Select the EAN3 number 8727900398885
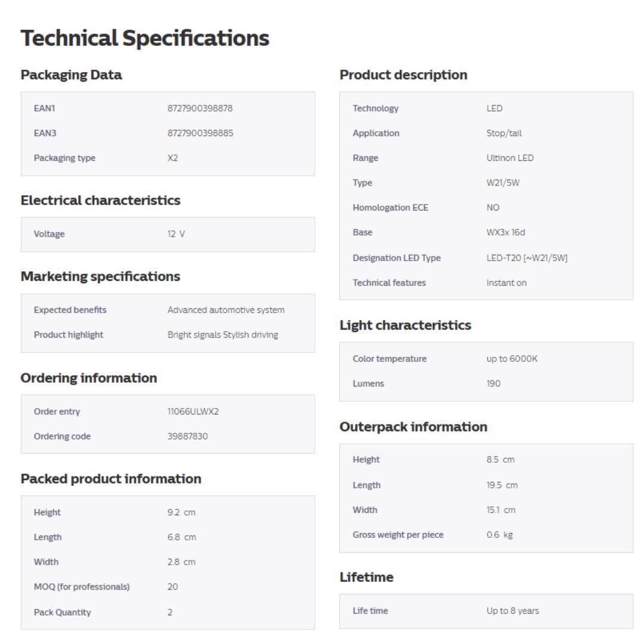Viewport: 644px width, 644px height. [x=200, y=133]
